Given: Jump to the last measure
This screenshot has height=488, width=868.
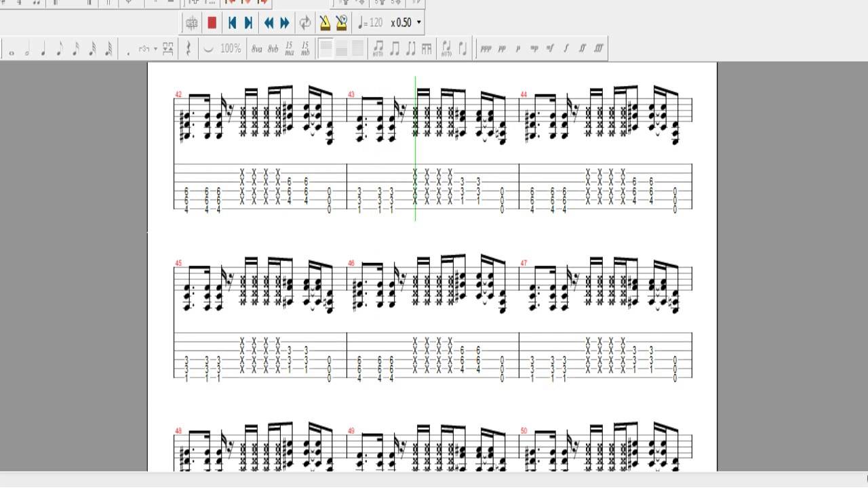Looking at the screenshot, I should pyautogui.click(x=248, y=23).
